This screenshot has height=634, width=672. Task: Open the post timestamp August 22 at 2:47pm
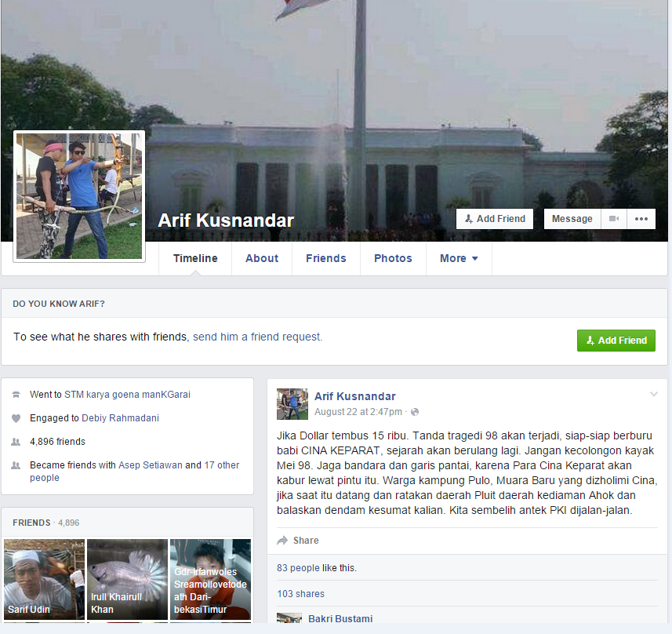click(x=358, y=412)
